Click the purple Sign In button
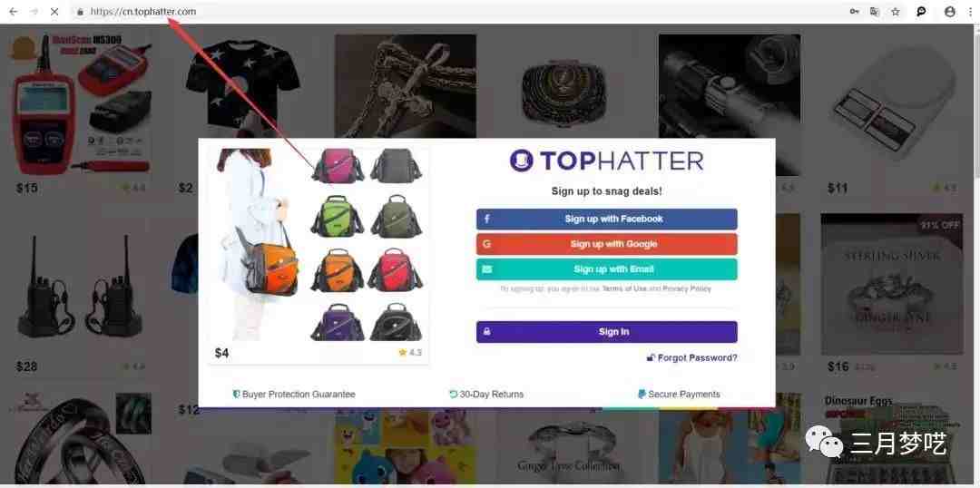 point(606,332)
